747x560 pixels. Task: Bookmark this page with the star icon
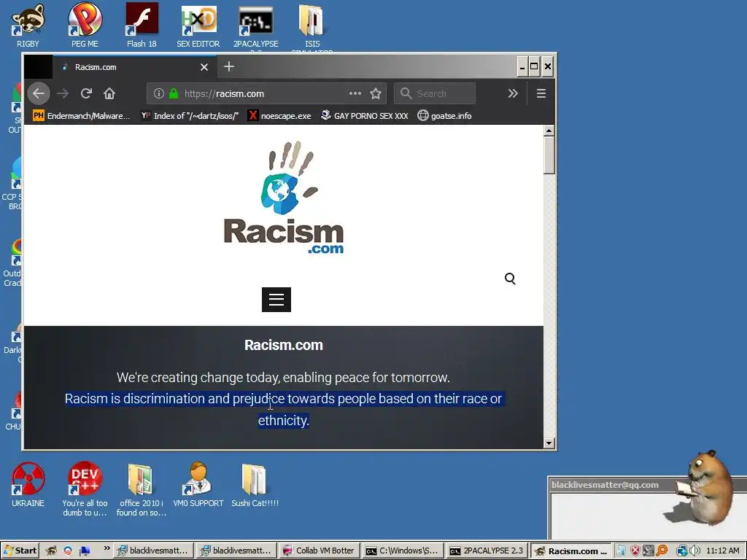point(376,93)
